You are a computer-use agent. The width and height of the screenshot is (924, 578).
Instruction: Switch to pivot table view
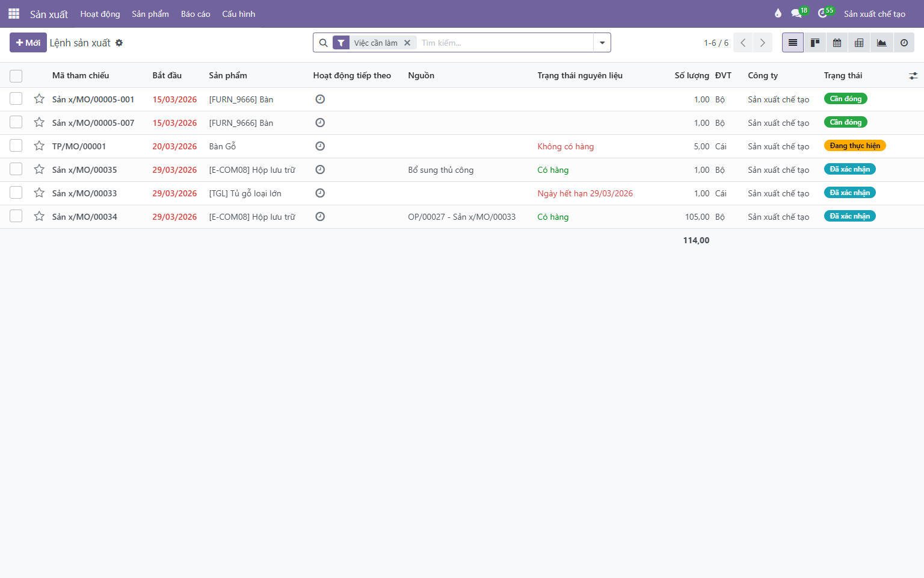point(859,43)
